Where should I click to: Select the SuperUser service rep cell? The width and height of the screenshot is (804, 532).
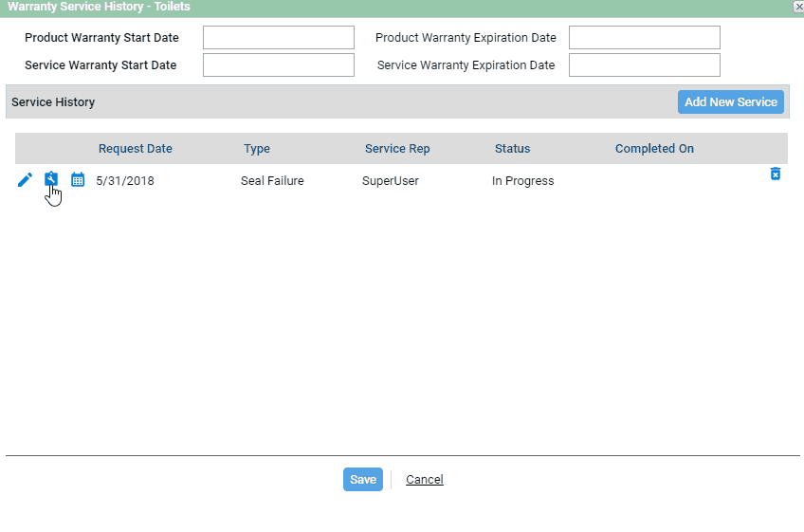[391, 180]
